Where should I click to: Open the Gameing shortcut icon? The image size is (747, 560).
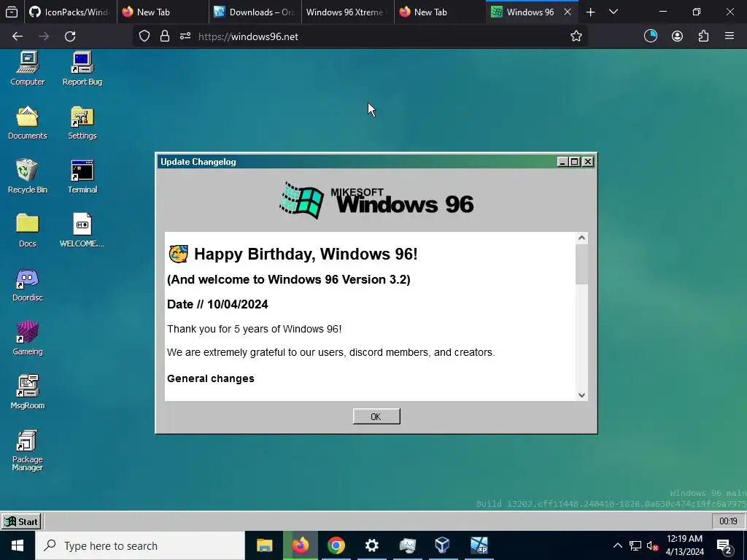(x=28, y=338)
